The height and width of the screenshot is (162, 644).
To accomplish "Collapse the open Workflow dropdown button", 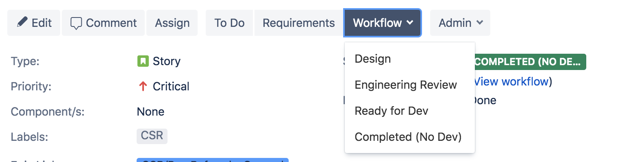I will point(383,23).
